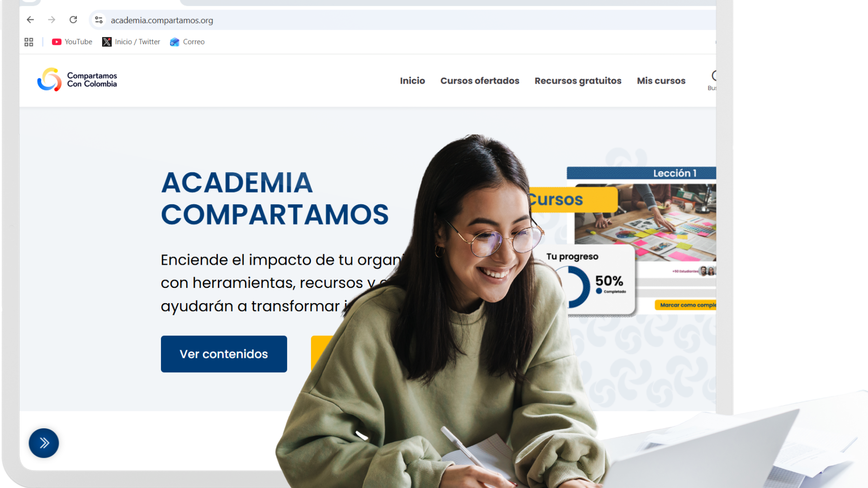Open Mis cursos menu item

(x=661, y=81)
